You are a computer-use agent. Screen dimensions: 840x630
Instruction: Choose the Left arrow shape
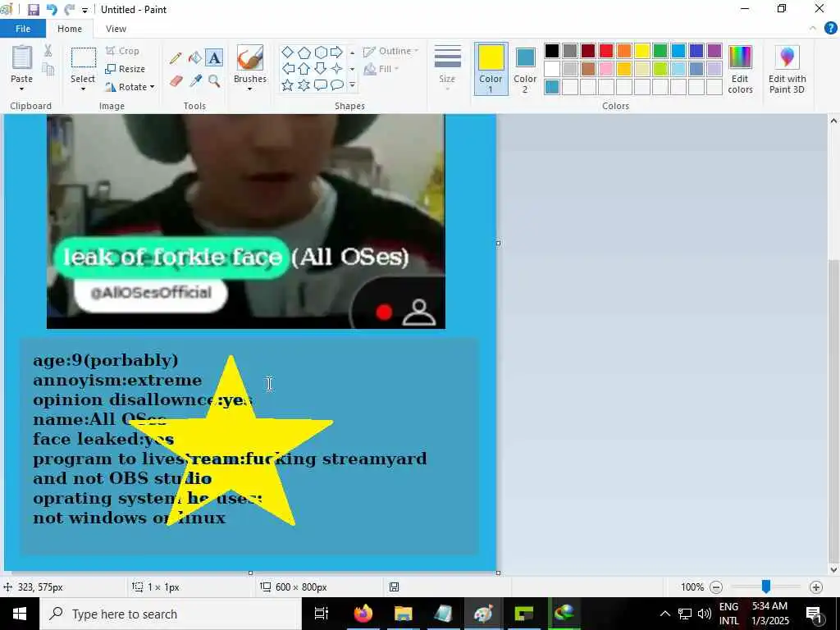coord(288,69)
